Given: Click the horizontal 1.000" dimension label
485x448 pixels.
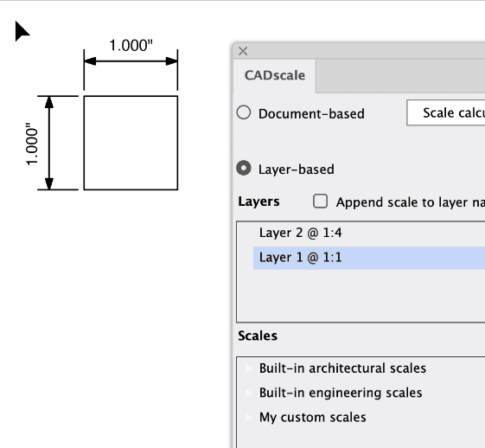Looking at the screenshot, I should pos(131,46).
